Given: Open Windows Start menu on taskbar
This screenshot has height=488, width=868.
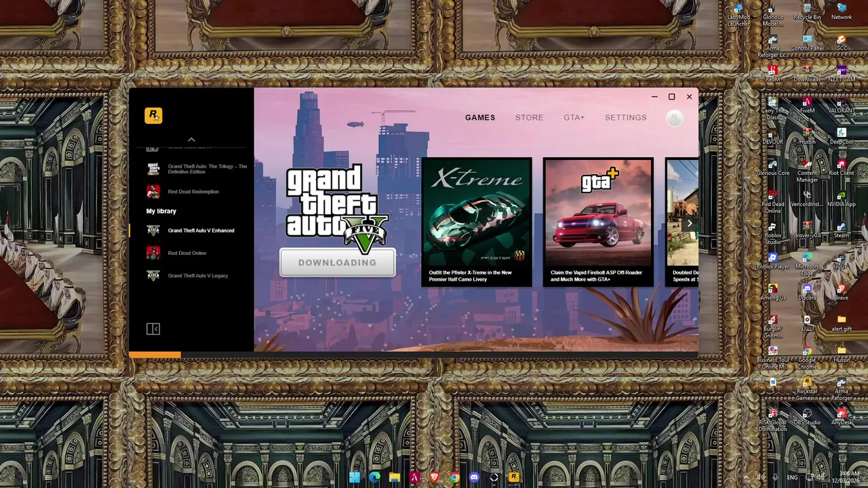Looking at the screenshot, I should coord(355,477).
